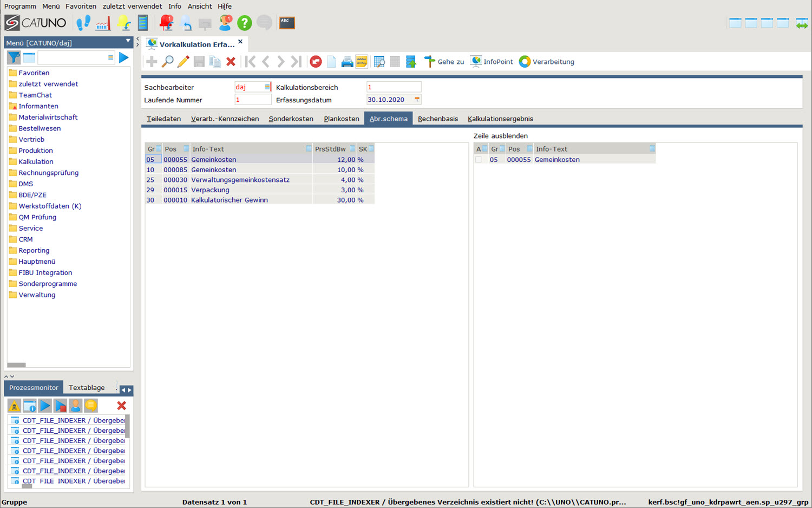Click the red undo arrow icon
The width and height of the screenshot is (812, 508).
point(316,62)
